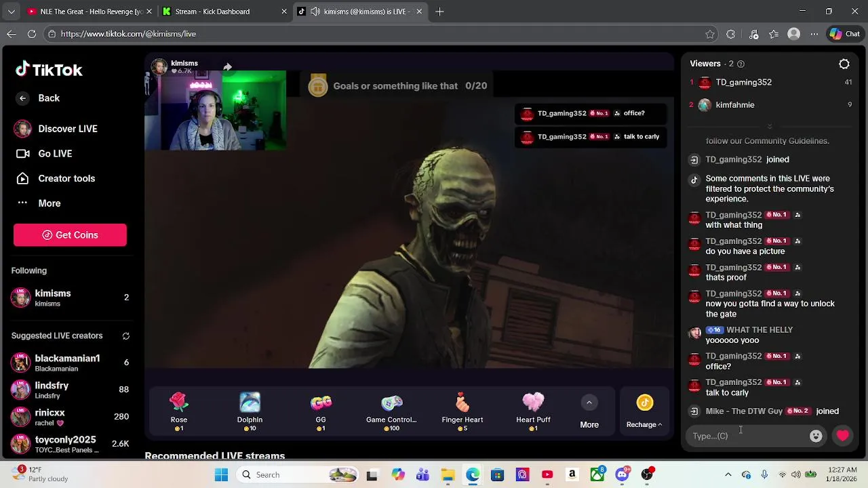This screenshot has width=868, height=488.
Task: Open Copilot Chat button
Action: [x=845, y=34]
